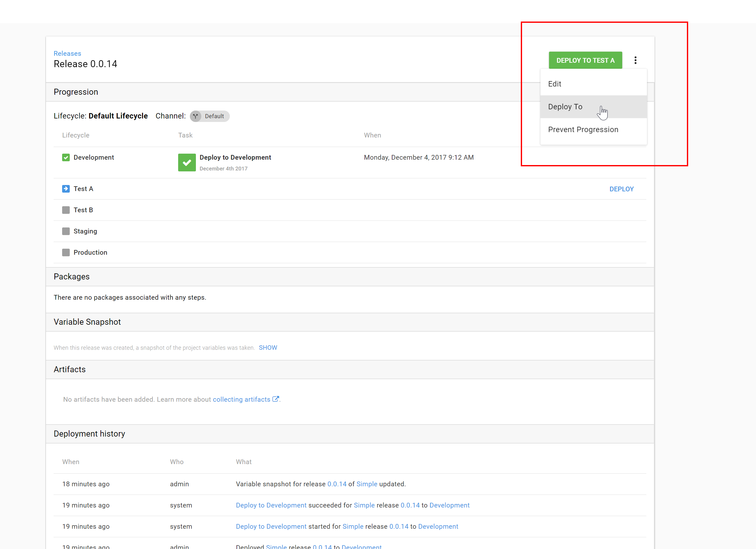Open 0.0.14 release link in the succeeded row
Image resolution: width=756 pixels, height=549 pixels.
[x=410, y=505]
